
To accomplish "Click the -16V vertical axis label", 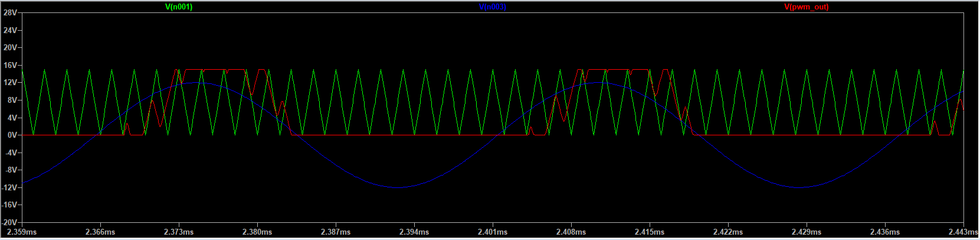I will (9, 205).
